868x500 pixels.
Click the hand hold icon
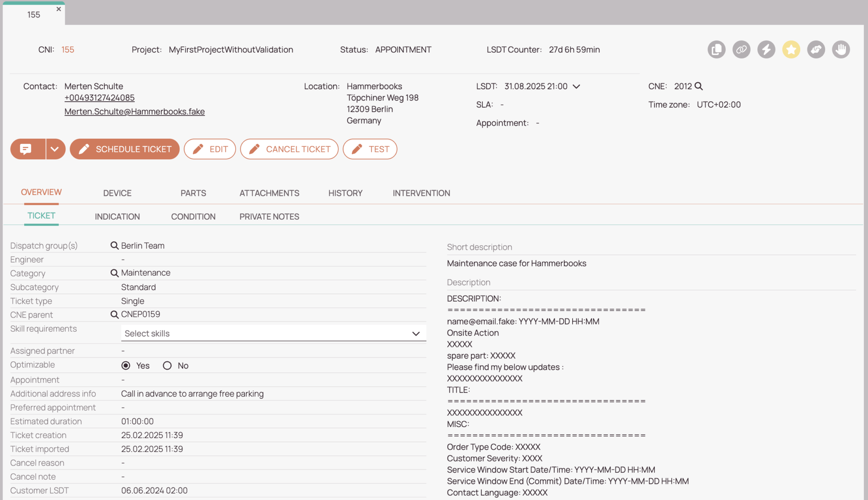point(841,50)
